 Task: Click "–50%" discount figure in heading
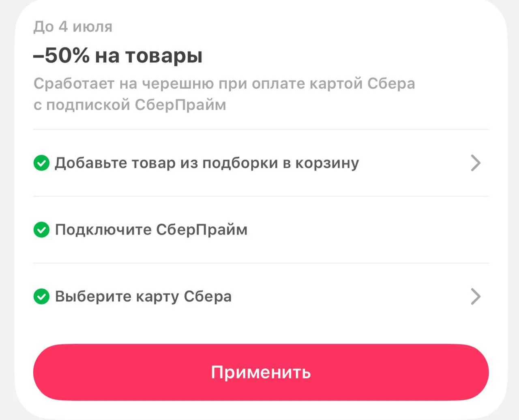[61, 55]
